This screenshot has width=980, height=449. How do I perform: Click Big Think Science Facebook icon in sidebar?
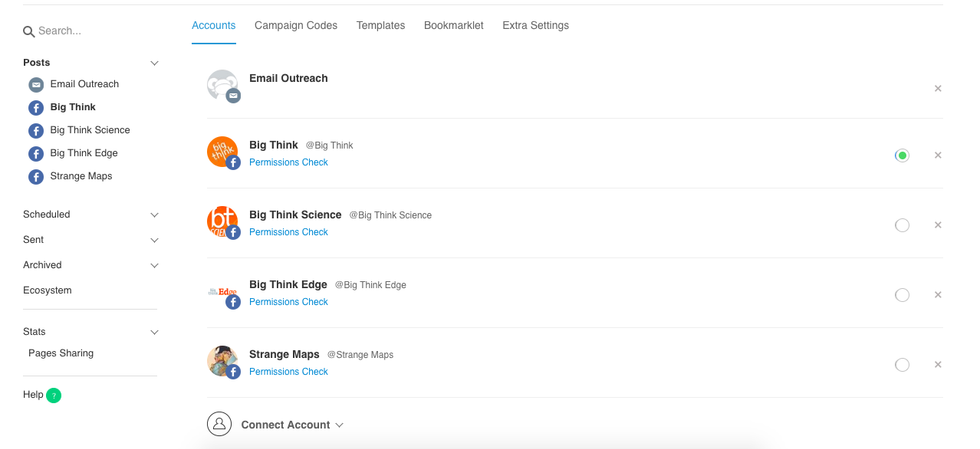(36, 131)
